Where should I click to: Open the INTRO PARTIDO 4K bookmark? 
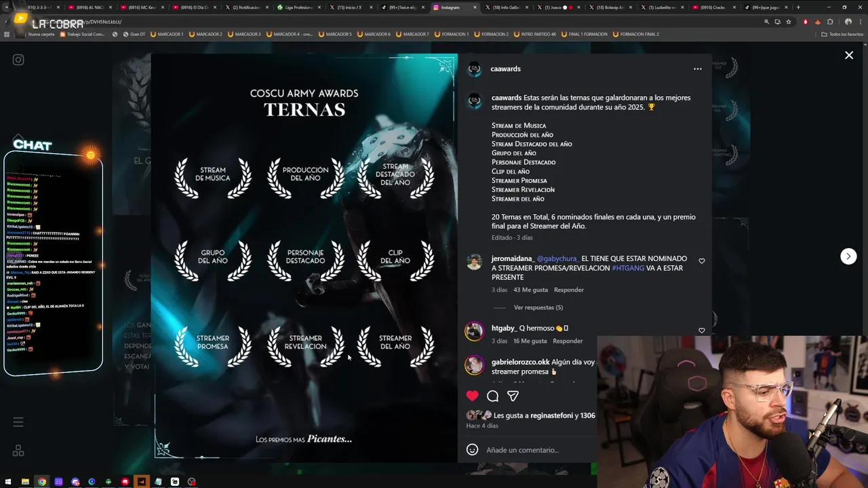coord(536,34)
